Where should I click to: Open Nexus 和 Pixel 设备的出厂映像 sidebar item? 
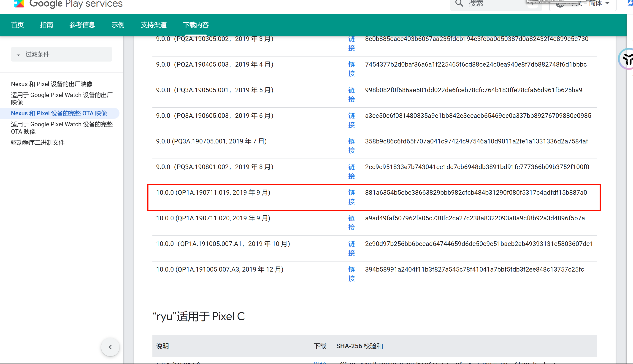pyautogui.click(x=52, y=84)
